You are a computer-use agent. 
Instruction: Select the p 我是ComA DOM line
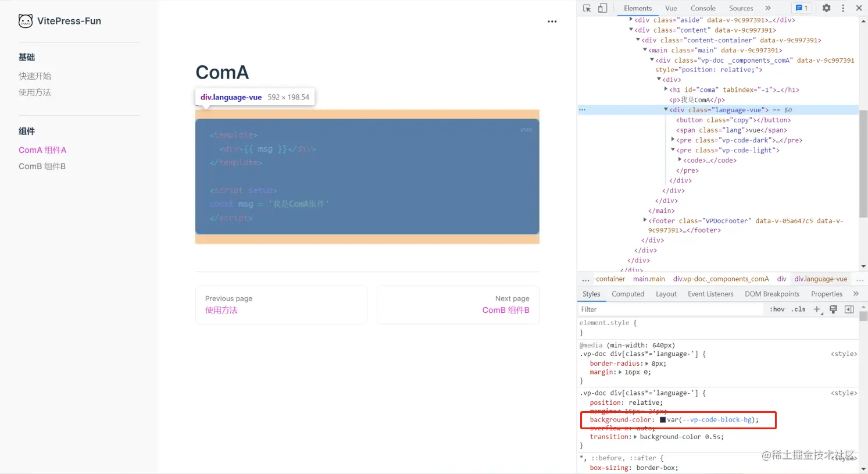(697, 100)
